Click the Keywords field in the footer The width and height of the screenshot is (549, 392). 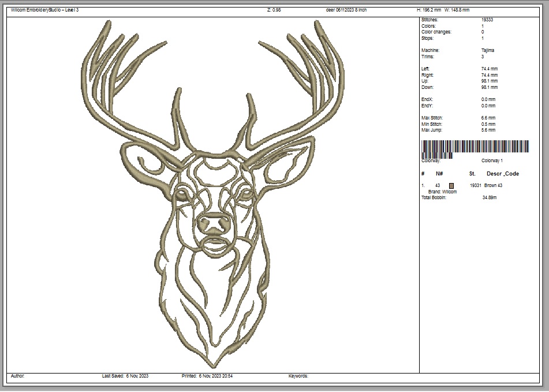(298, 376)
